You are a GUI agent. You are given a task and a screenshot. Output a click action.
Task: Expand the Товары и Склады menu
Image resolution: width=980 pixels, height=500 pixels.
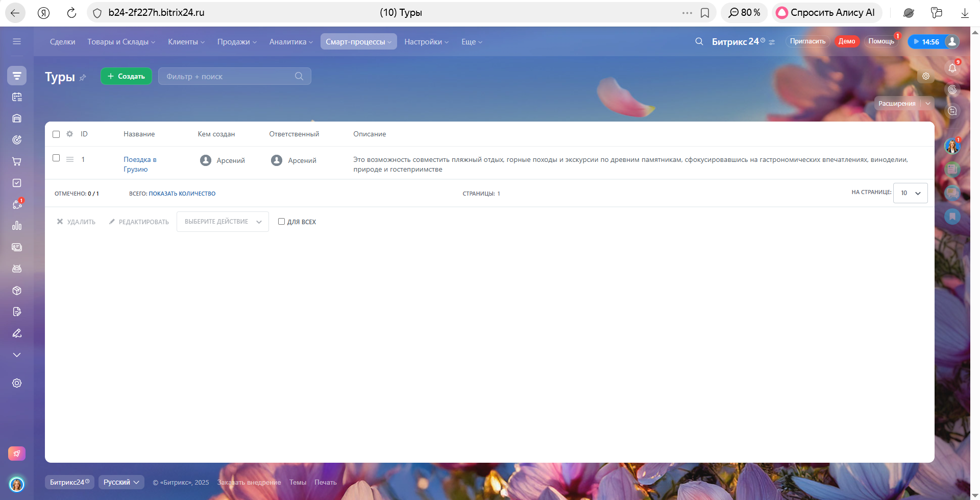pos(121,42)
